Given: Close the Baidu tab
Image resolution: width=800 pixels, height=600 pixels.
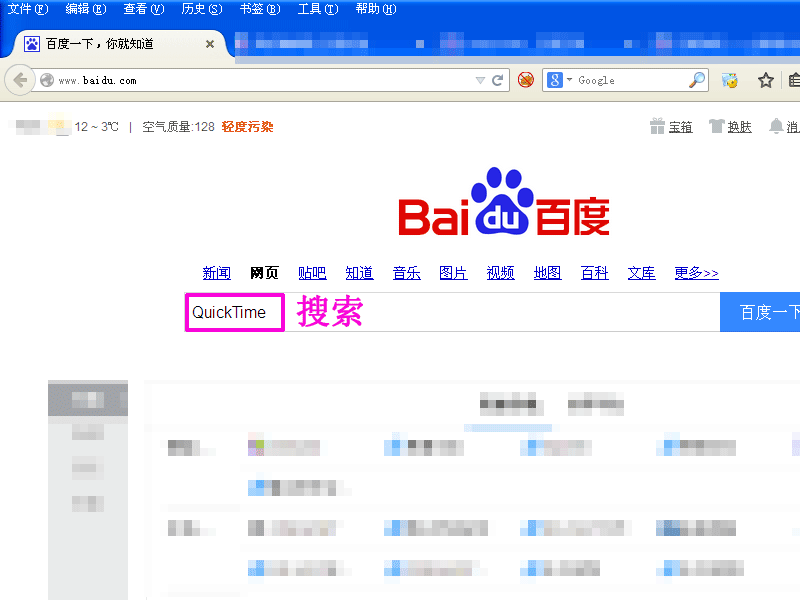Looking at the screenshot, I should pos(210,44).
